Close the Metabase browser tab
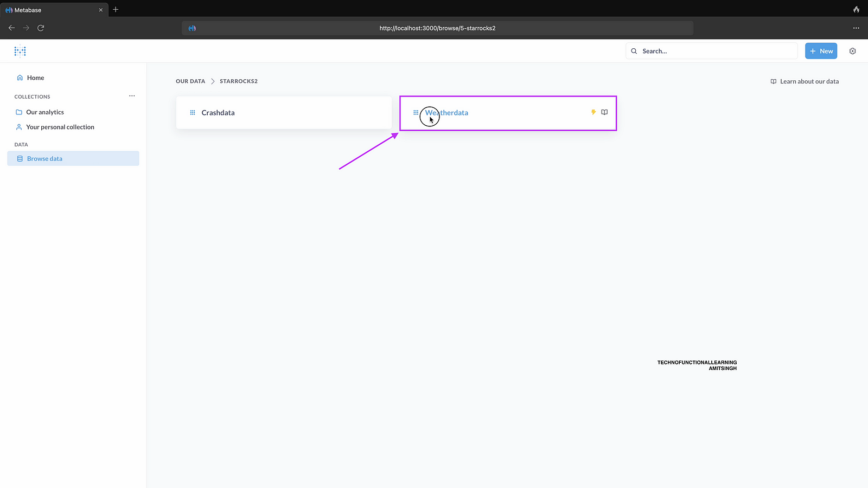Image resolution: width=868 pixels, height=488 pixels. point(100,10)
